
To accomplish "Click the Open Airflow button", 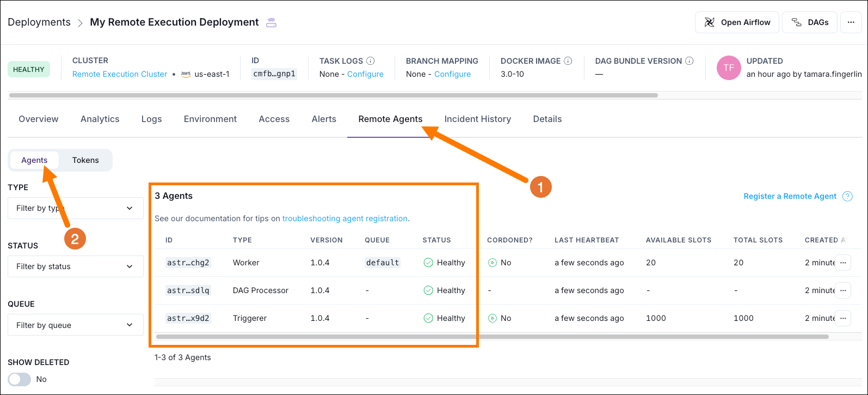I will pyautogui.click(x=737, y=22).
